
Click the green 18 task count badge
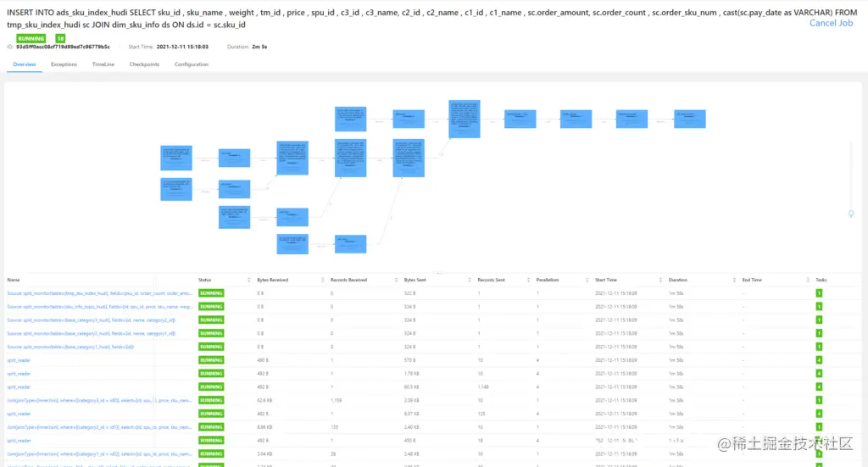pyautogui.click(x=60, y=38)
